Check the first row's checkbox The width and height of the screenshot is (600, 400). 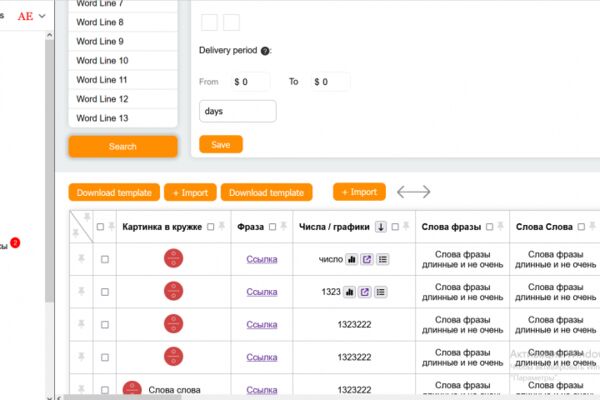(x=105, y=259)
